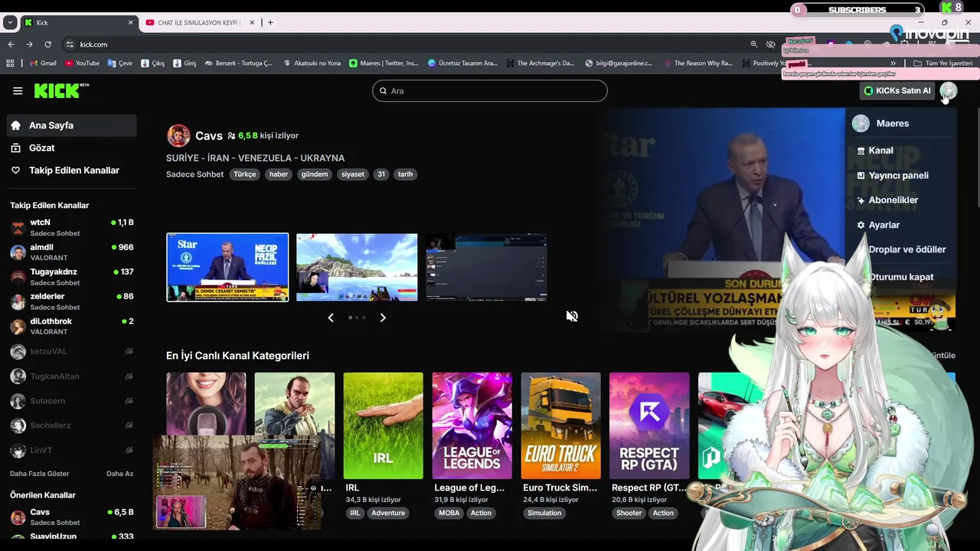This screenshot has width=980, height=551.
Task: Open browser tab search dropdown
Action: [10, 22]
